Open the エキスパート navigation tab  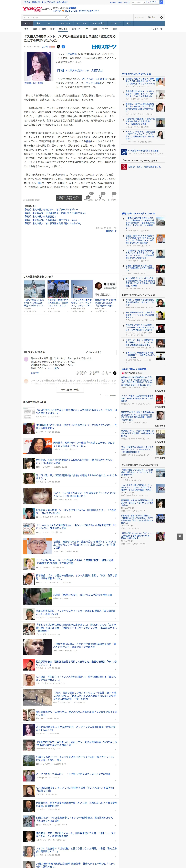pos(64,24)
